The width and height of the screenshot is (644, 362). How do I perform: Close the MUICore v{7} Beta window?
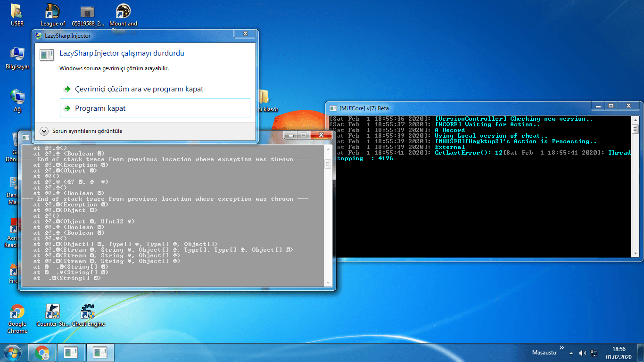627,106
